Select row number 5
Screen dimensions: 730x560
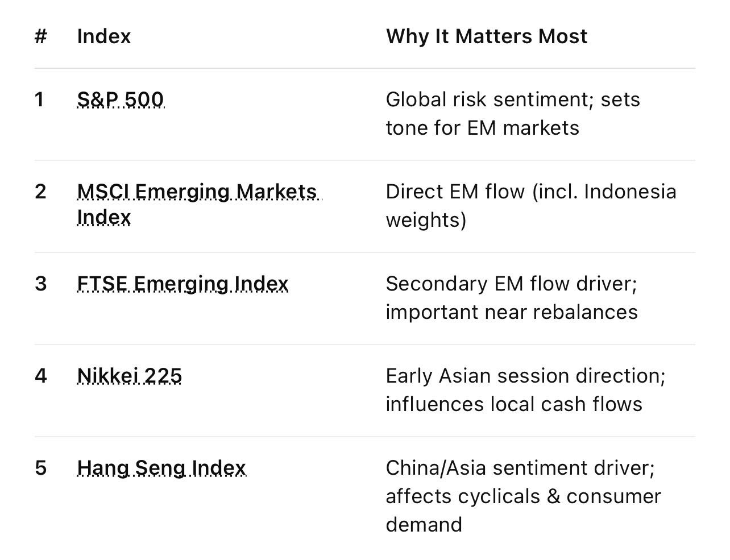point(40,468)
